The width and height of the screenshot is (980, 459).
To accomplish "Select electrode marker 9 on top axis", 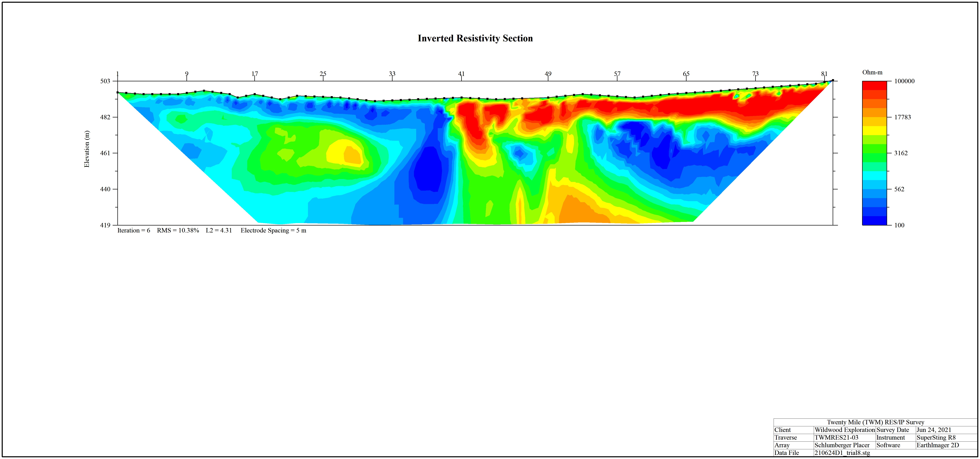I will tap(186, 74).
